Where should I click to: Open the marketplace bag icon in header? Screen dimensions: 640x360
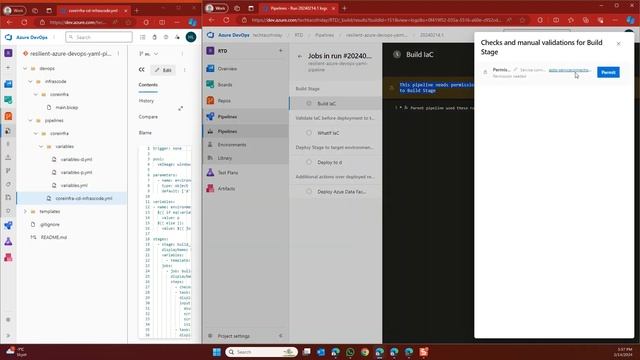[154, 37]
